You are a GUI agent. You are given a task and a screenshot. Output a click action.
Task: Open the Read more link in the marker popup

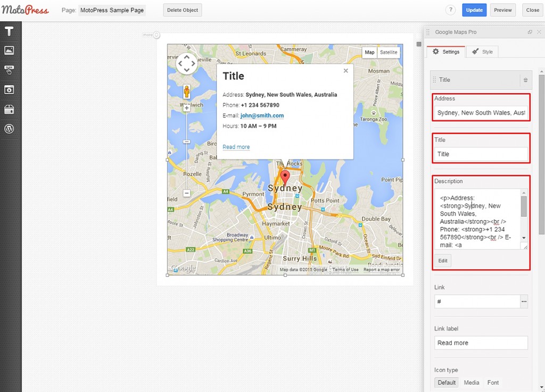coord(236,147)
